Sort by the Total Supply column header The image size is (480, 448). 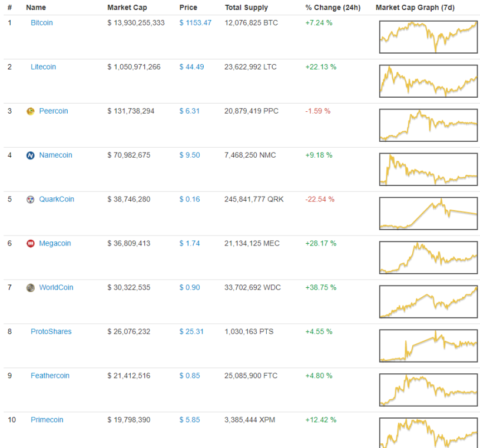(246, 8)
